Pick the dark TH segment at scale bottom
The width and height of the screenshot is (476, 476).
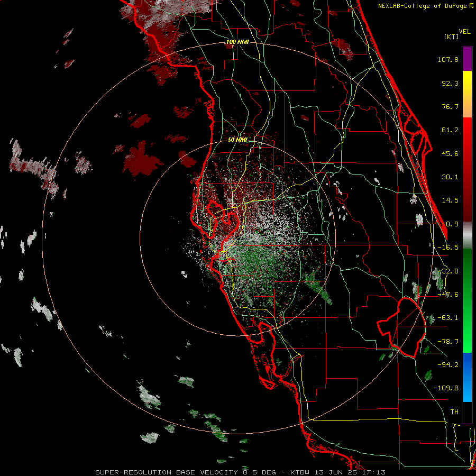point(467,412)
